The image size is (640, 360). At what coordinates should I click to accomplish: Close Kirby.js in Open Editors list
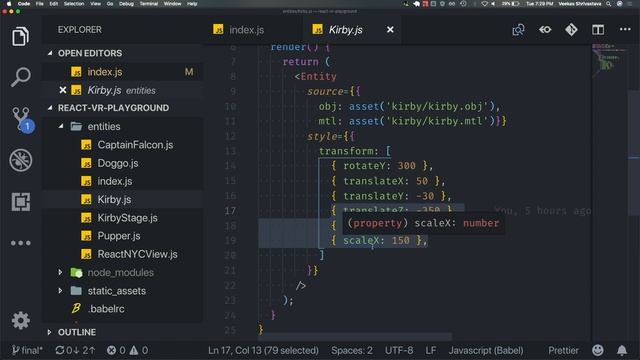[x=62, y=90]
